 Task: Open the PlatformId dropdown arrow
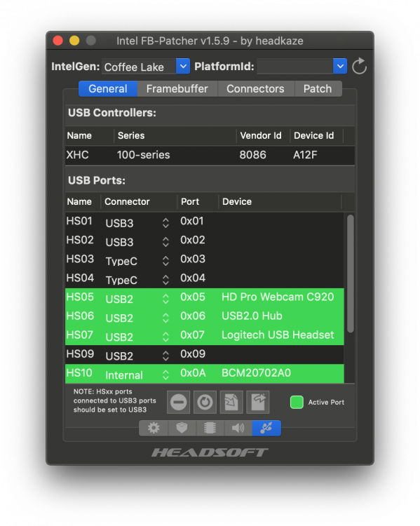pos(340,67)
